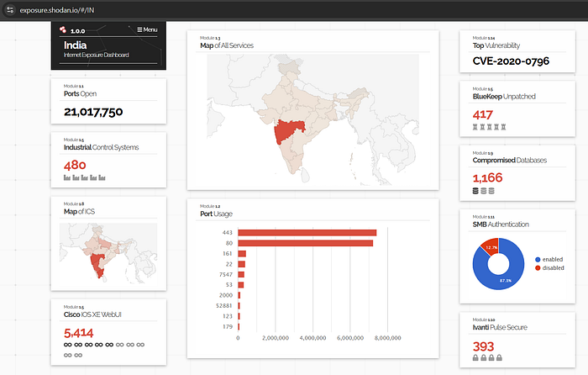Click the padlock icons under Ivanti Pulse Secure
The image size is (588, 375).
pyautogui.click(x=487, y=357)
